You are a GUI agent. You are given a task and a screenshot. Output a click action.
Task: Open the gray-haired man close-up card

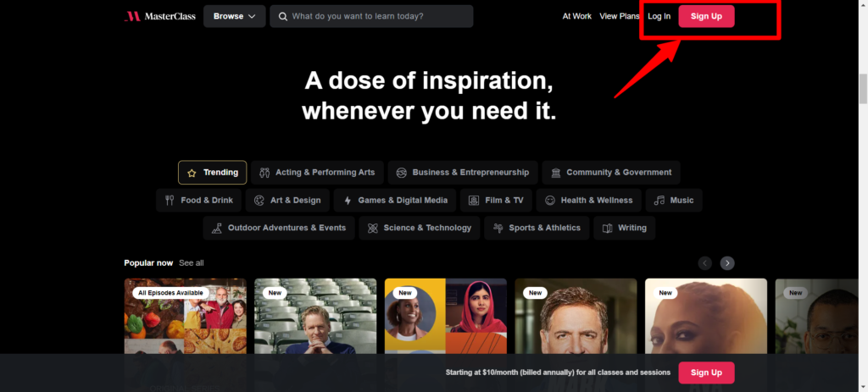[576, 317]
